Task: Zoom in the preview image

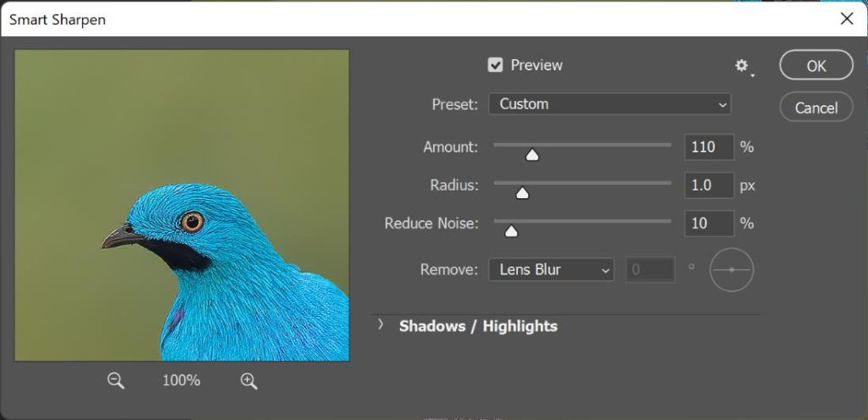Action: tap(249, 380)
